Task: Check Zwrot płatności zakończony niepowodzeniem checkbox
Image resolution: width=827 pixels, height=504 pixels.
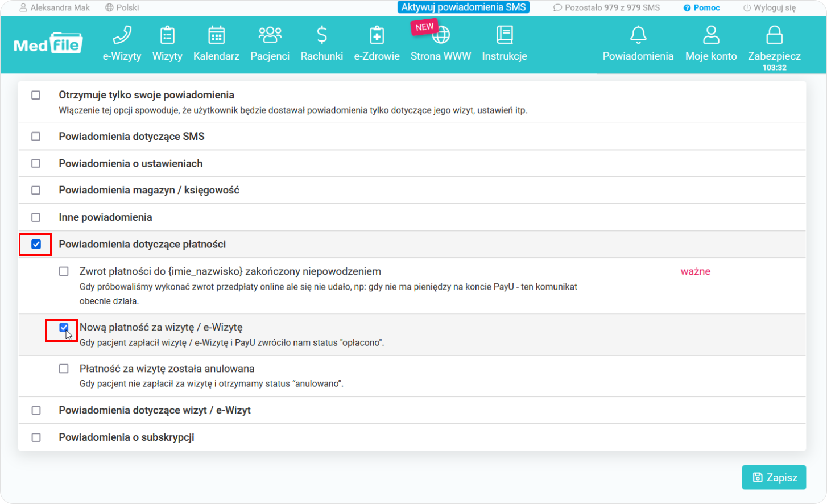Action: (64, 271)
